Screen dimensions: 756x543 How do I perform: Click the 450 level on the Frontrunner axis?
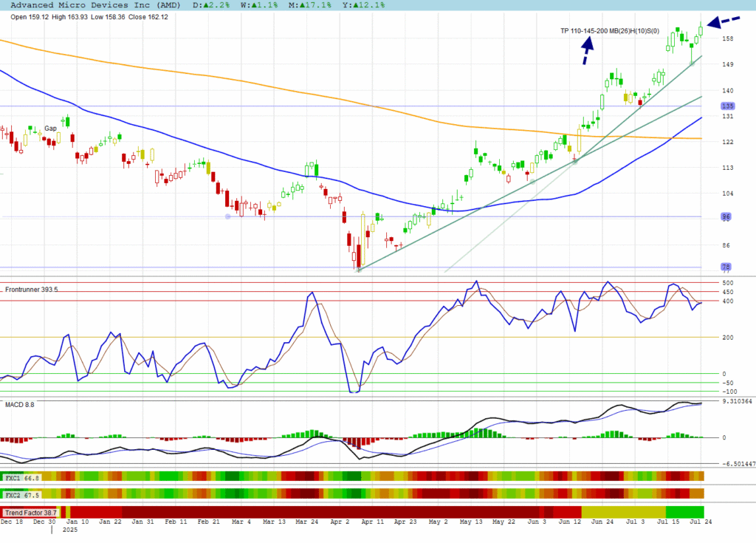(727, 292)
